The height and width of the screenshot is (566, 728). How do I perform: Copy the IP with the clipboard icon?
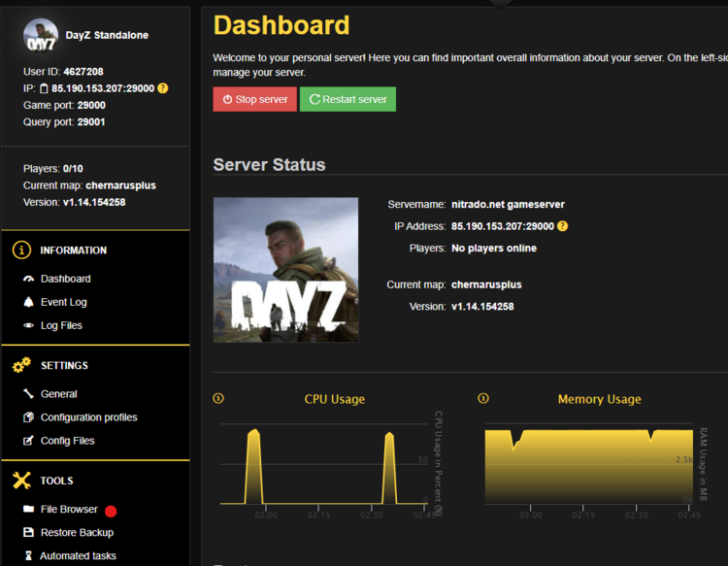click(x=44, y=88)
